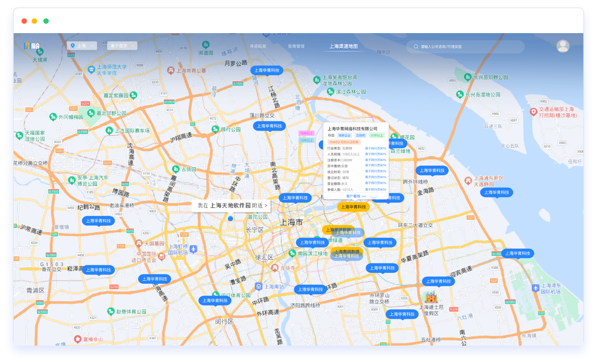Image resolution: width=597 pixels, height=364 pixels.
Task: Select 上海华胄科技 marker near 金海路
Action: coord(432,171)
